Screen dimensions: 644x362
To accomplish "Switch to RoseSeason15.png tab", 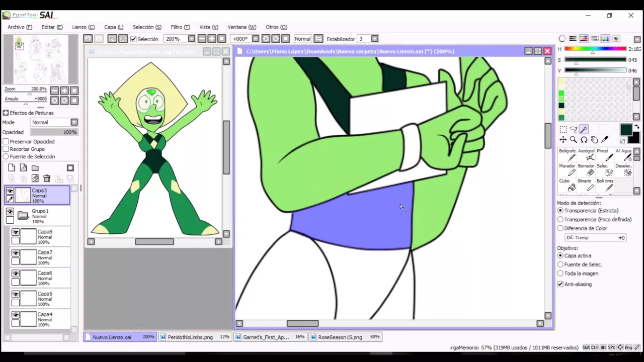I will pos(345,337).
